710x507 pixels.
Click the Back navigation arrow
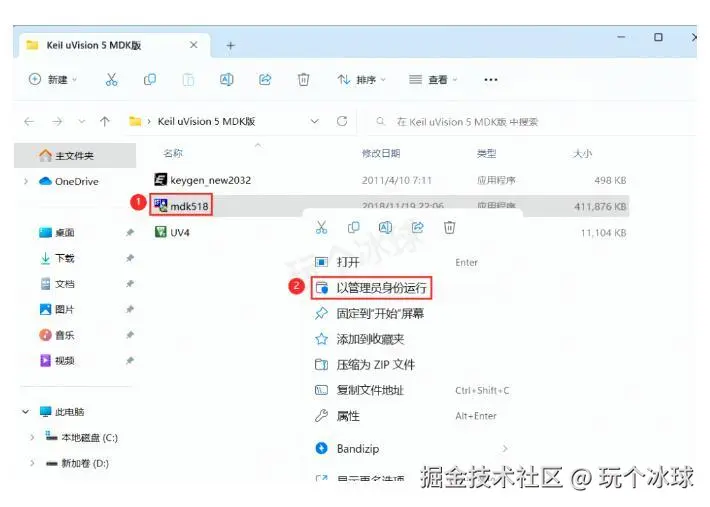click(x=29, y=121)
